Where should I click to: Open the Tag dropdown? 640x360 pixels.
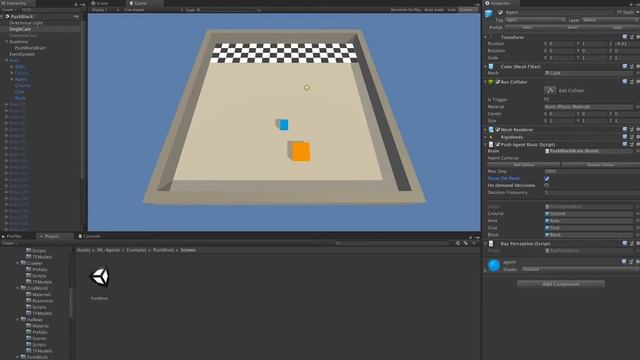536,20
